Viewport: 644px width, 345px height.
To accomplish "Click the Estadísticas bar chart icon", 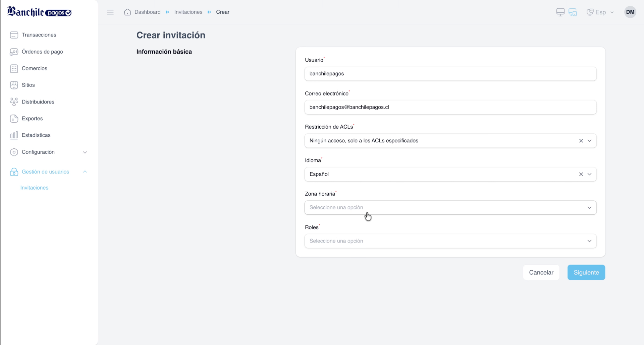I will pyautogui.click(x=14, y=135).
